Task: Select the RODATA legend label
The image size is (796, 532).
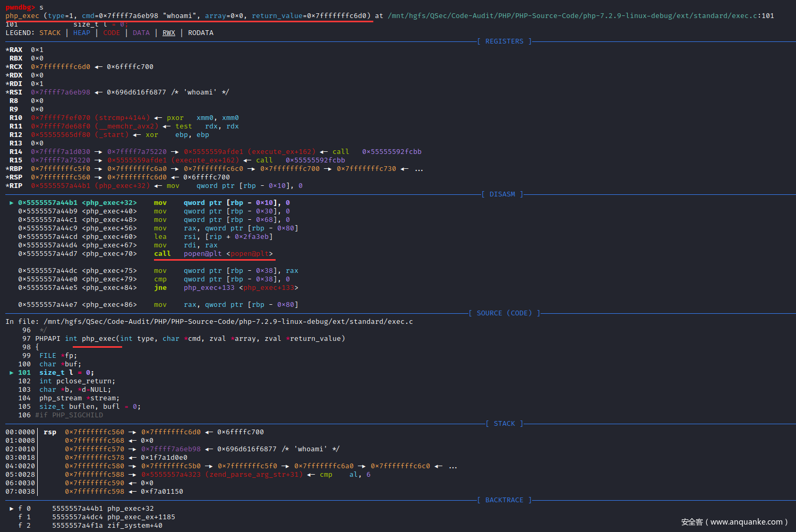Action: (x=201, y=33)
